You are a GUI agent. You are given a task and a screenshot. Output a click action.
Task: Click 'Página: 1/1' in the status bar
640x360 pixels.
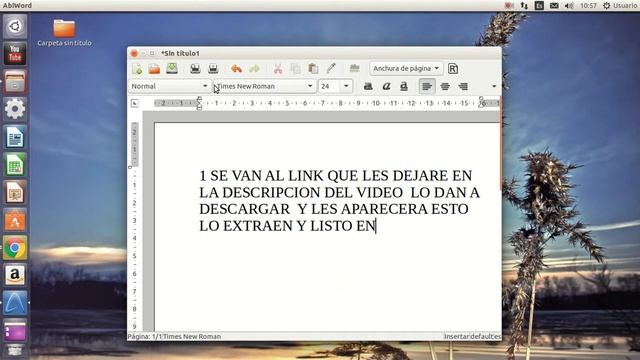click(x=145, y=336)
